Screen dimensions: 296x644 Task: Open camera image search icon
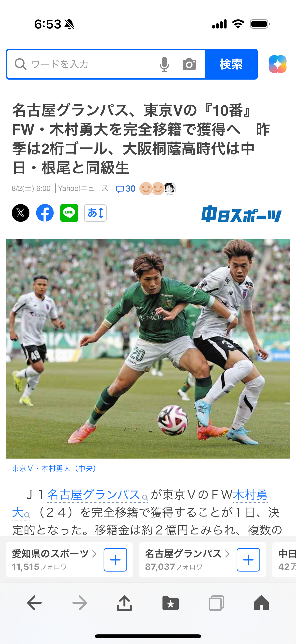pyautogui.click(x=189, y=64)
